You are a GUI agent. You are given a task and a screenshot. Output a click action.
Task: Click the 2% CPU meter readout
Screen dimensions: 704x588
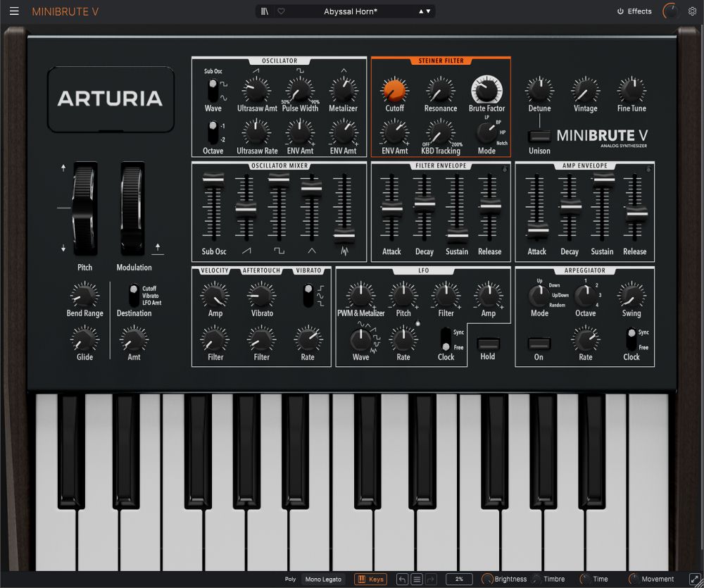459,580
